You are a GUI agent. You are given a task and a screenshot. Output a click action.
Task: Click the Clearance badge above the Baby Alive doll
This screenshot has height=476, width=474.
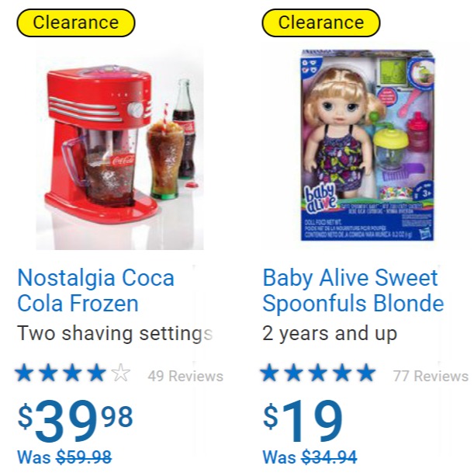321,23
